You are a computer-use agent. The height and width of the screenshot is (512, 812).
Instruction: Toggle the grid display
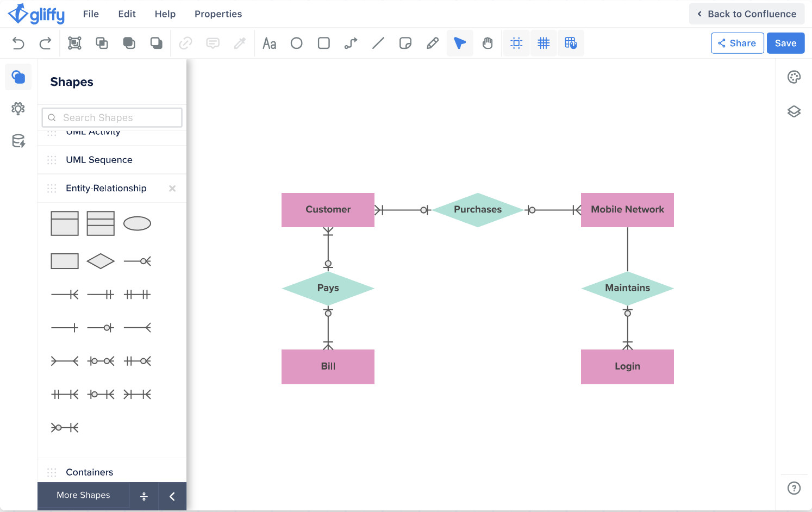coord(544,43)
